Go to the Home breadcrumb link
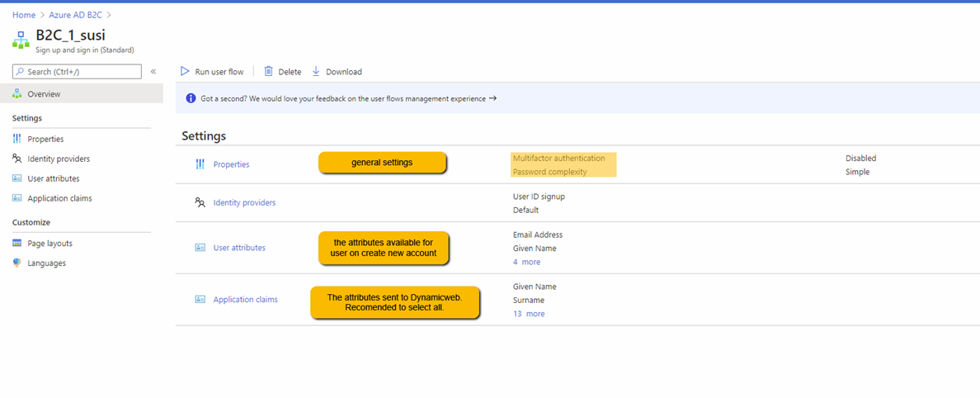This screenshot has width=980, height=398. tap(24, 15)
